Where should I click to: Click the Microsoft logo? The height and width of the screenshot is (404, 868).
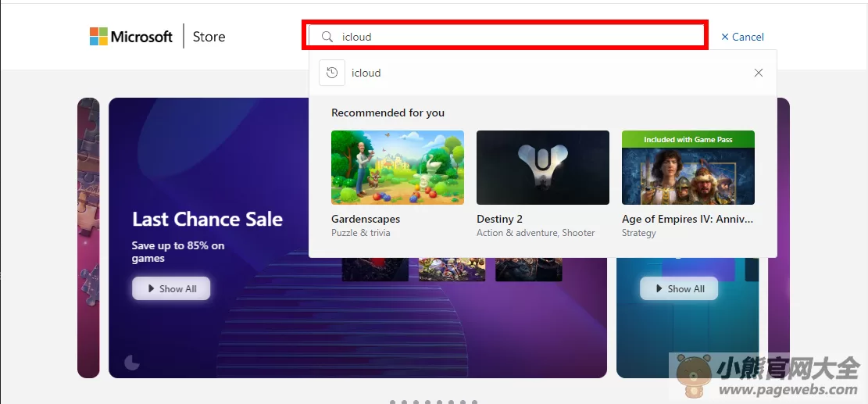[131, 37]
